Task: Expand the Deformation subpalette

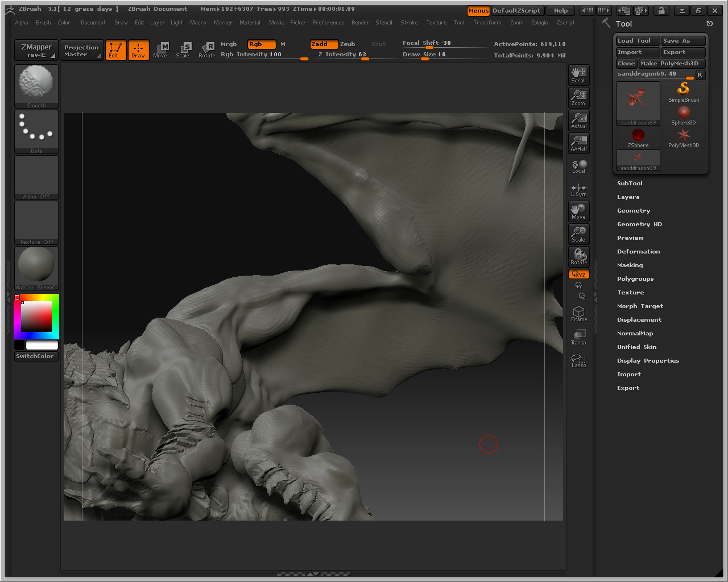Action: click(x=638, y=251)
